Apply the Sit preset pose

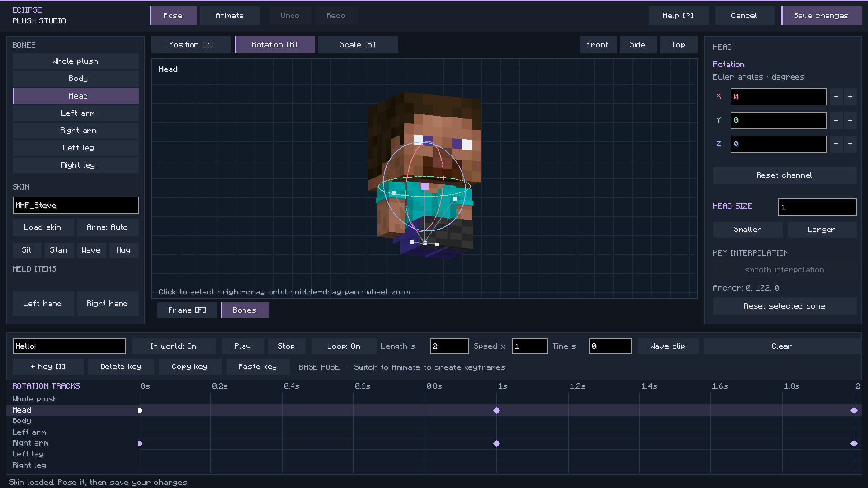(27, 250)
